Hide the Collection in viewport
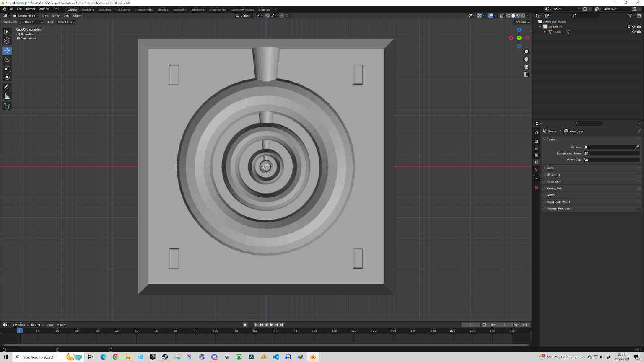The image size is (644, 362). pyautogui.click(x=634, y=27)
